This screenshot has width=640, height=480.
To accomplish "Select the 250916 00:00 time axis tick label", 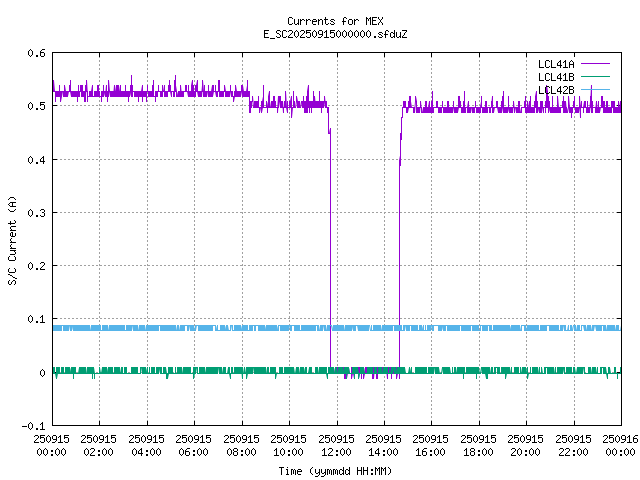I will point(621,445).
